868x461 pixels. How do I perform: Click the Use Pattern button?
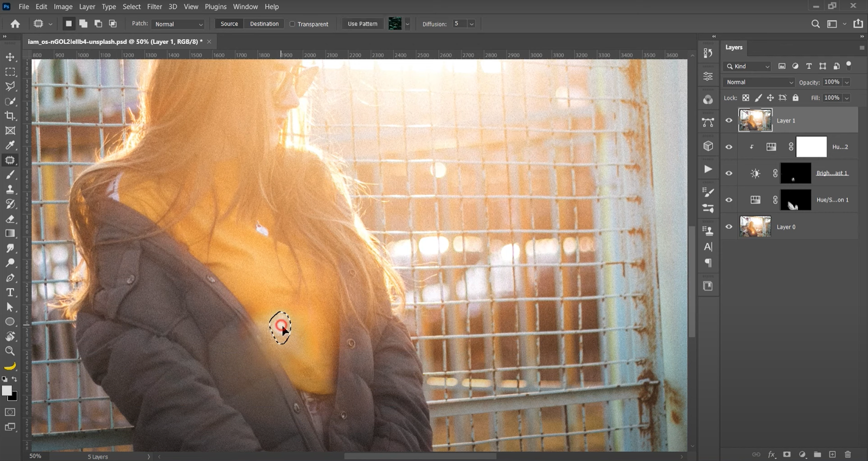[x=362, y=24]
